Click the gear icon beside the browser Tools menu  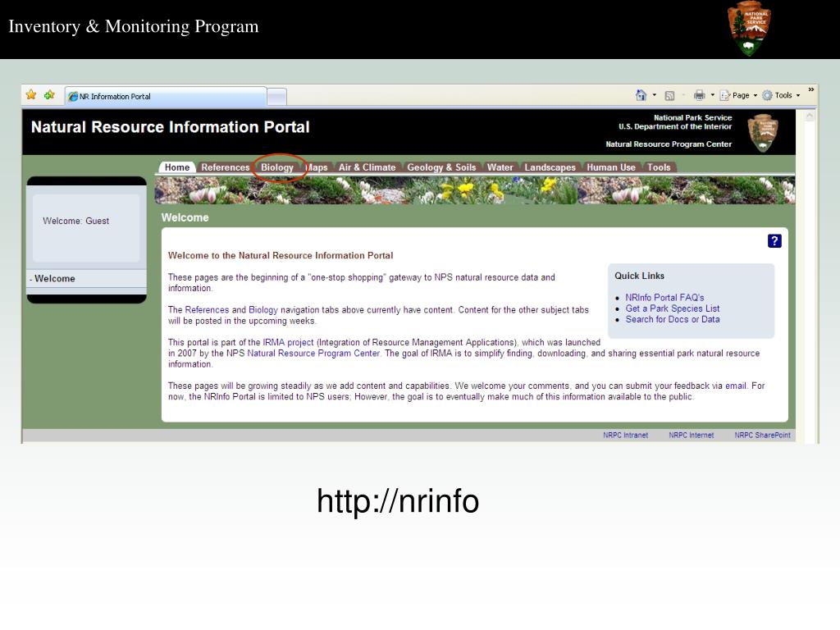click(x=767, y=95)
